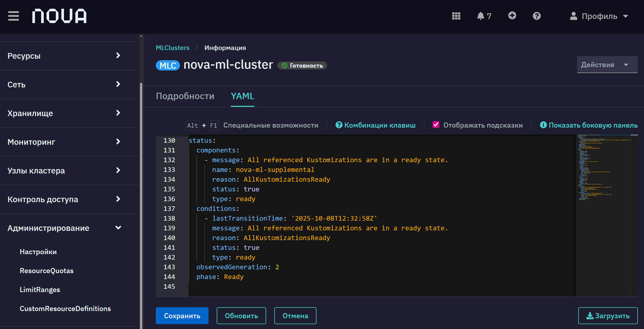Image resolution: width=644 pixels, height=329 pixels.
Task: Open the Действия dropdown
Action: coord(607,65)
